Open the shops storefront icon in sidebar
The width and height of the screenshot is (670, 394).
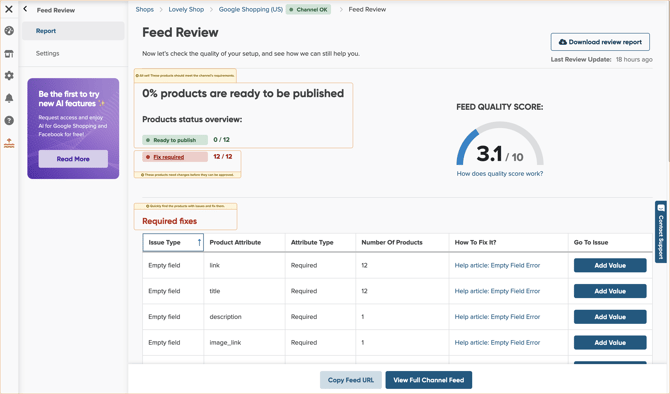(9, 53)
